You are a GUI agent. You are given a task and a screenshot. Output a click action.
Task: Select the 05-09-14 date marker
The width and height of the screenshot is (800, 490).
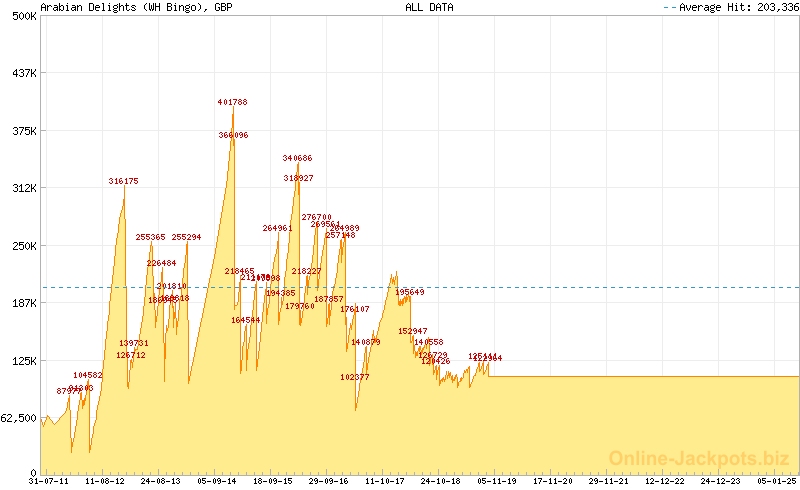(217, 481)
